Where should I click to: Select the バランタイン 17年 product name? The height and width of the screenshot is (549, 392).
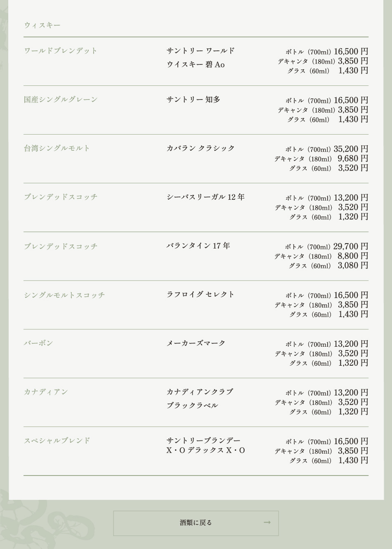[198, 246]
